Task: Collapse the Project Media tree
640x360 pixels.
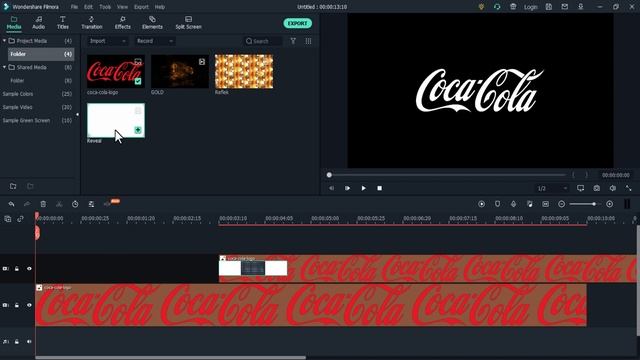Action: tap(4, 41)
